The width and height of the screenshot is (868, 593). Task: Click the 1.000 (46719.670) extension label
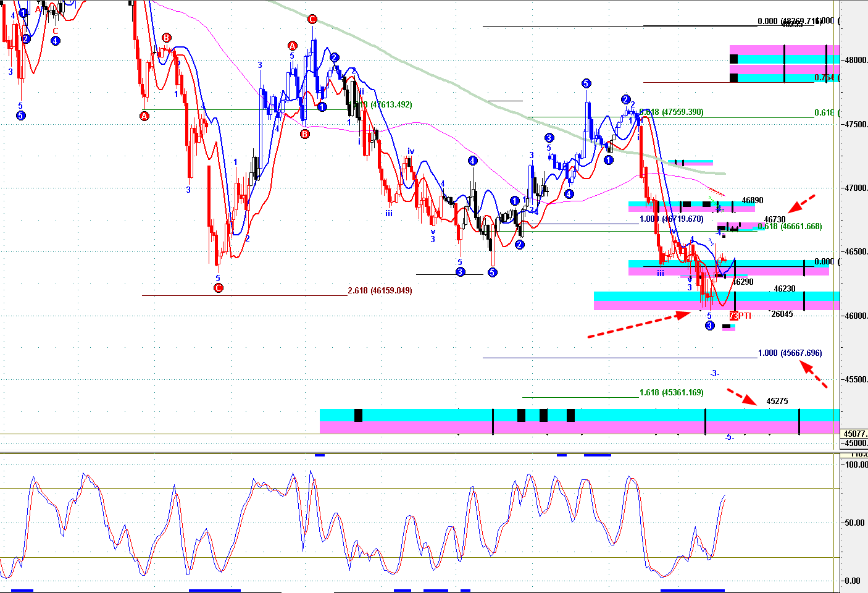point(671,219)
